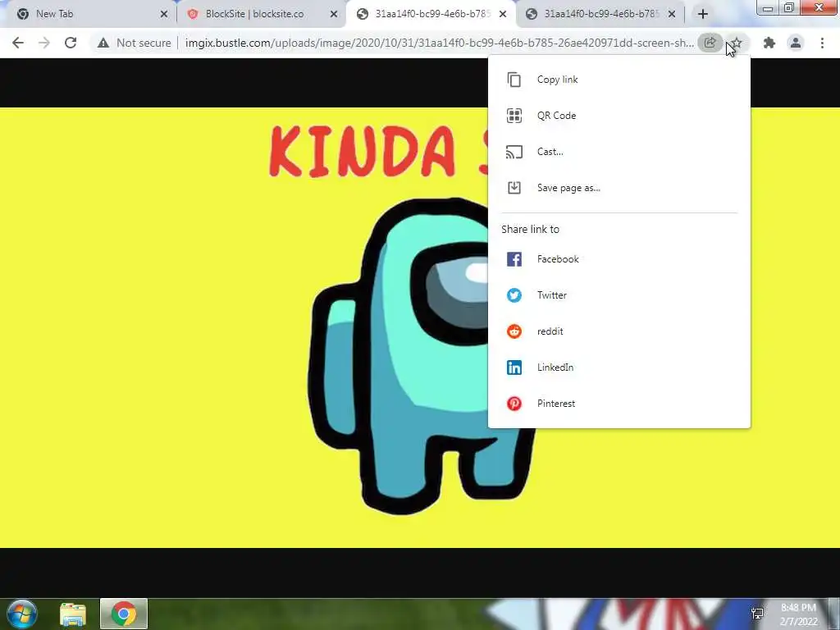The image size is (840, 630).
Task: Click the taskbar clock showing 8:48 PM
Action: tap(798, 614)
